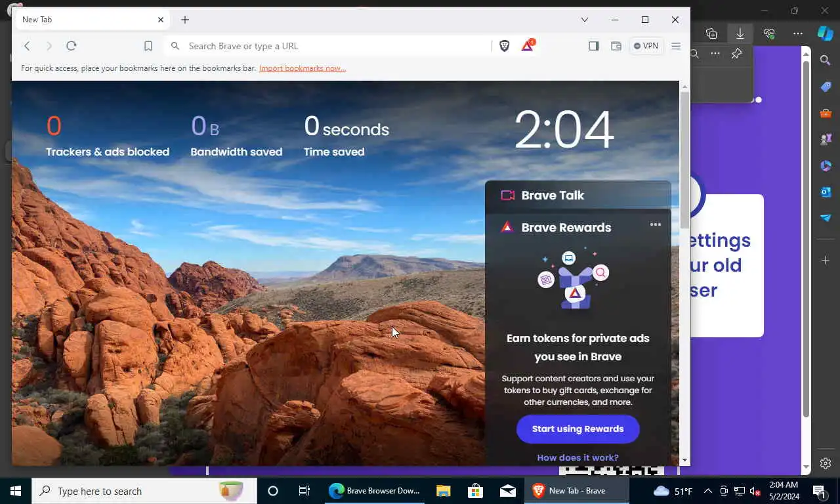Open the Windows notification center icon
The image size is (840, 504).
(819, 491)
